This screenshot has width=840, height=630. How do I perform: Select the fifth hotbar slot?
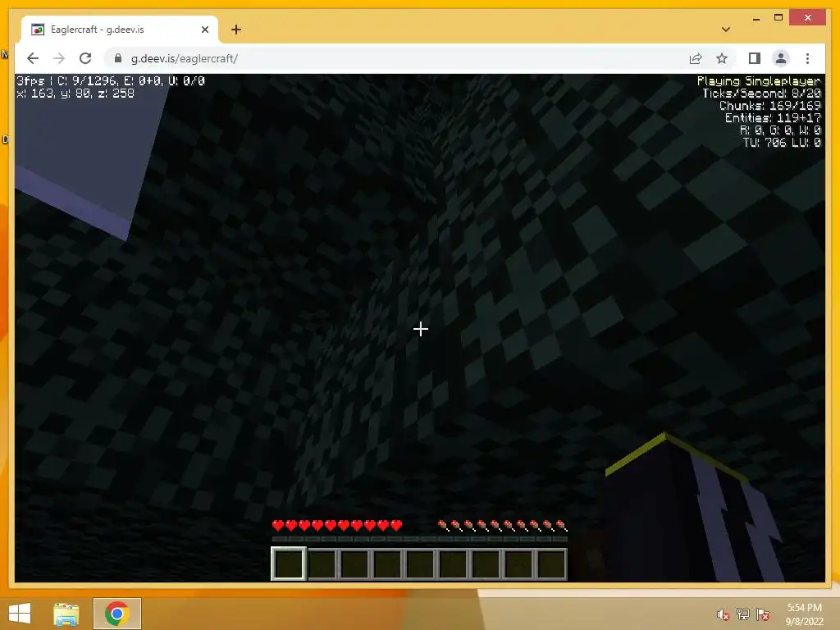[x=420, y=564]
